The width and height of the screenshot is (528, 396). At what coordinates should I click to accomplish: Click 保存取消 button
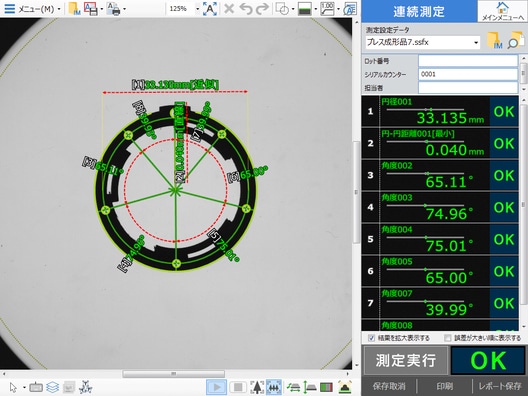coord(389,386)
